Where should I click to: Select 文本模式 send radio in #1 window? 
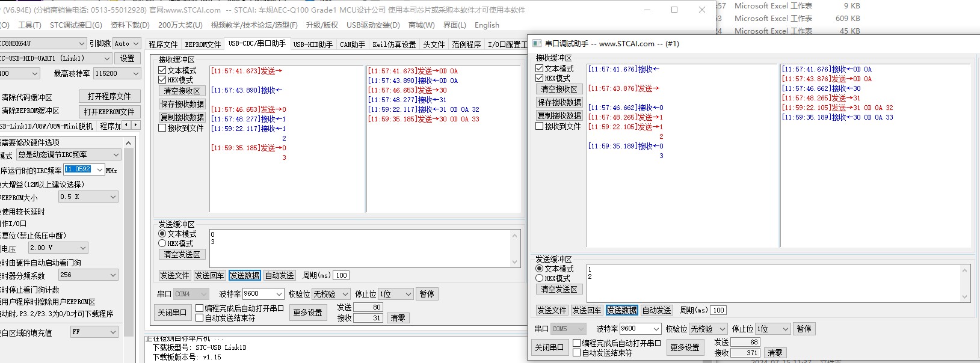click(x=540, y=269)
